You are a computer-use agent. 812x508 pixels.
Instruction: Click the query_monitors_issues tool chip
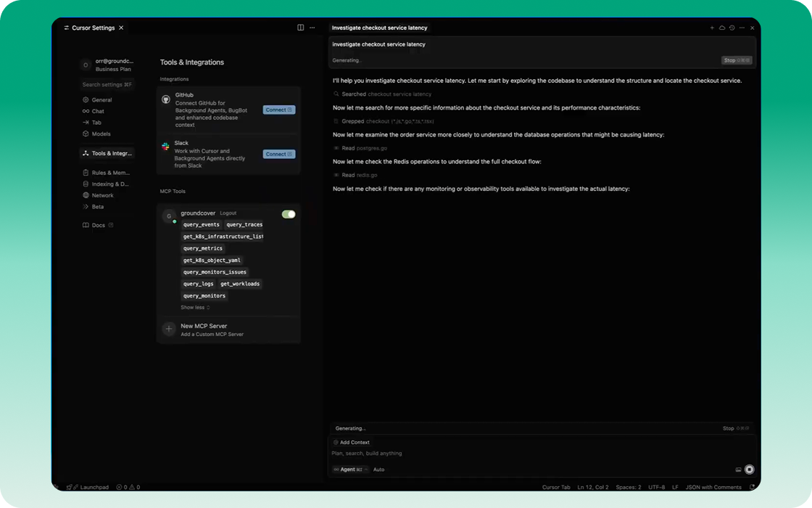coord(215,272)
